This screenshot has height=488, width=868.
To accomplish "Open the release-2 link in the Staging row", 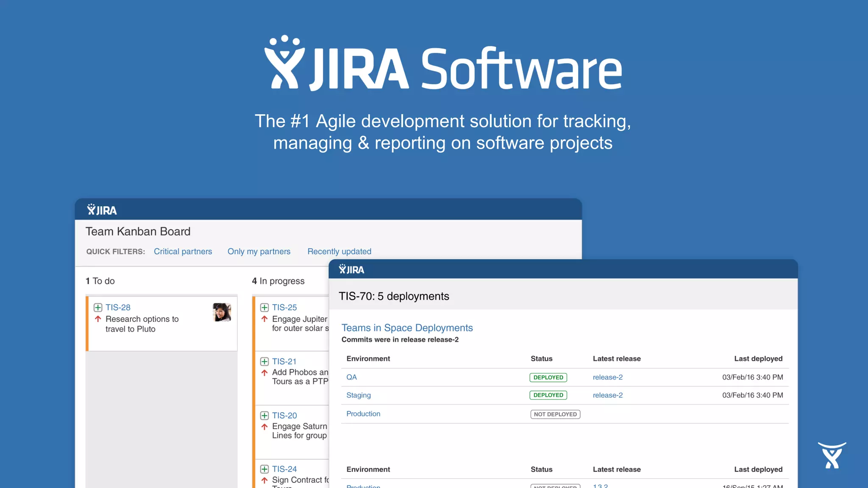I will pos(608,396).
